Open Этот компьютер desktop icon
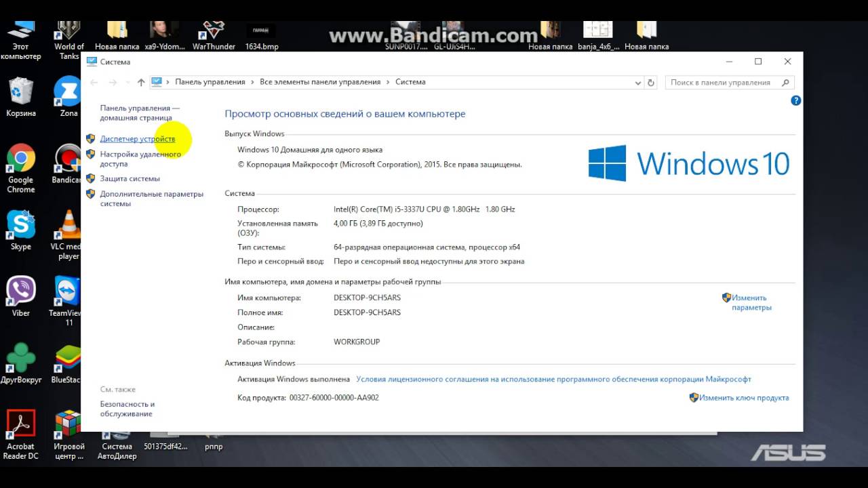 click(21, 41)
